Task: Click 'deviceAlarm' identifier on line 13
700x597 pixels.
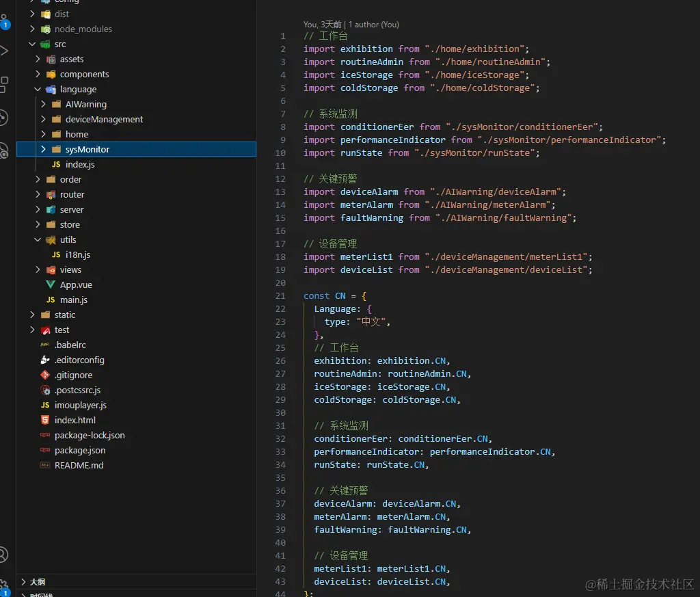Action: (369, 191)
